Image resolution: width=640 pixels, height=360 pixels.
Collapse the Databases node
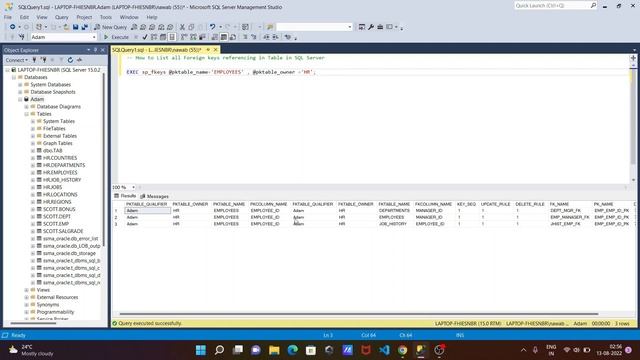[14, 77]
